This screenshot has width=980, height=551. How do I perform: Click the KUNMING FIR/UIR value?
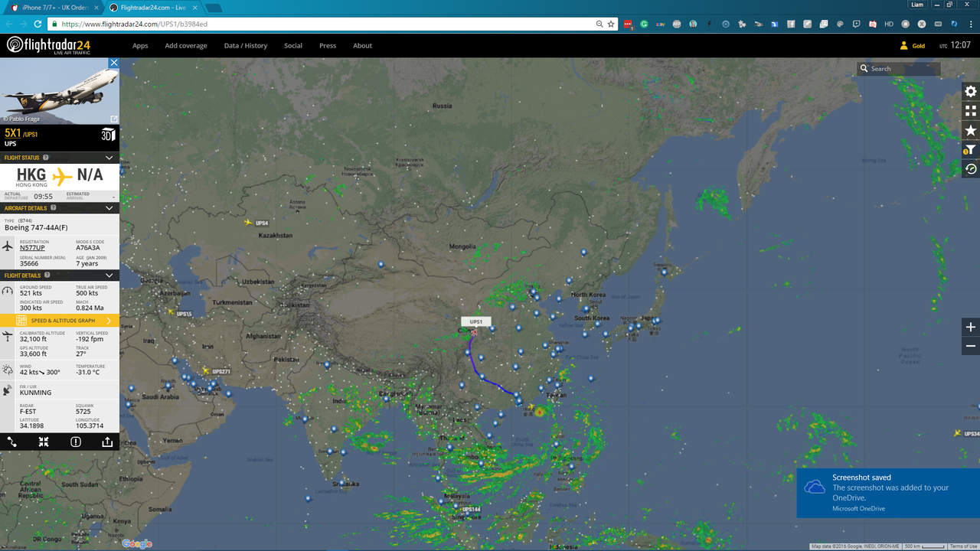pos(35,393)
